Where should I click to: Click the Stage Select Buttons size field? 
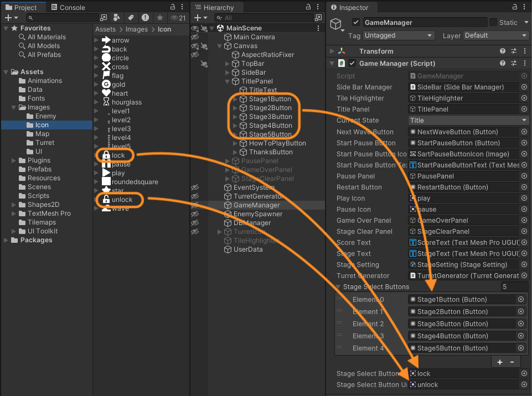tap(514, 287)
